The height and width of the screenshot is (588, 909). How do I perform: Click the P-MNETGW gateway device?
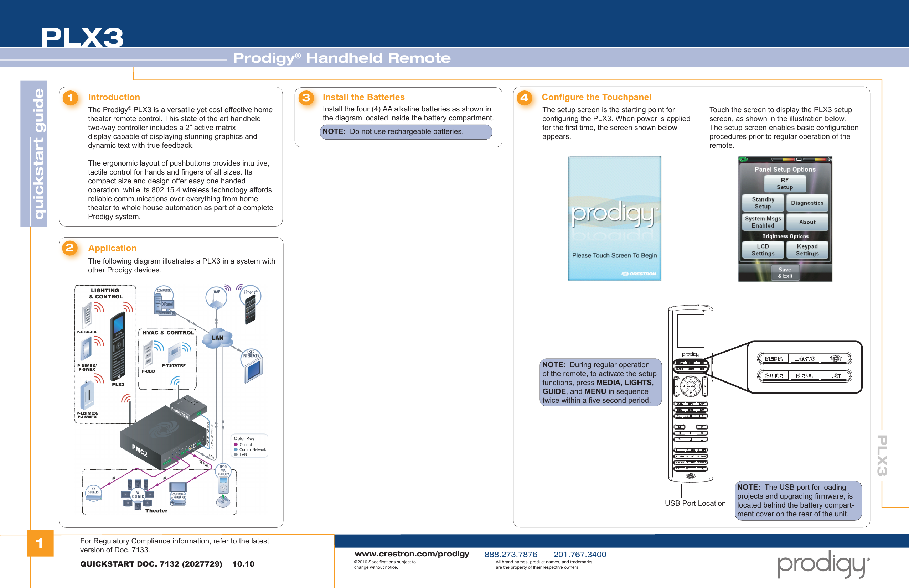pos(188,407)
